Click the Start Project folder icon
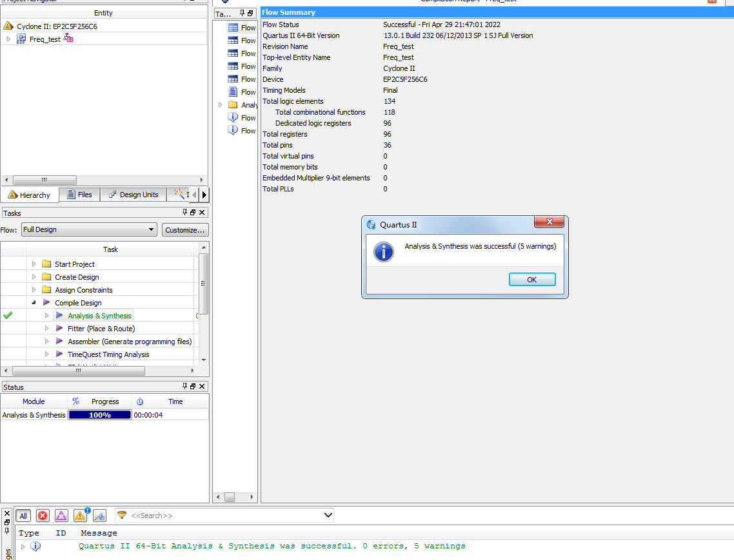The height and width of the screenshot is (560, 734). pyautogui.click(x=46, y=264)
